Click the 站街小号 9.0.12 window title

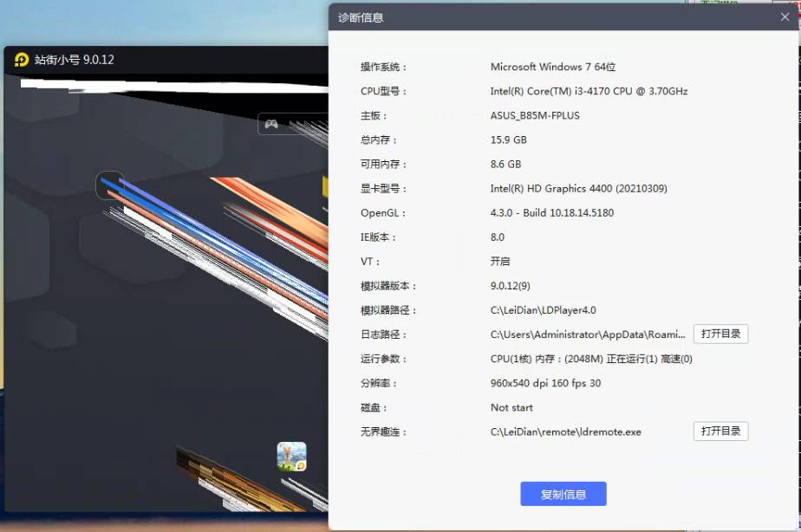click(x=74, y=60)
